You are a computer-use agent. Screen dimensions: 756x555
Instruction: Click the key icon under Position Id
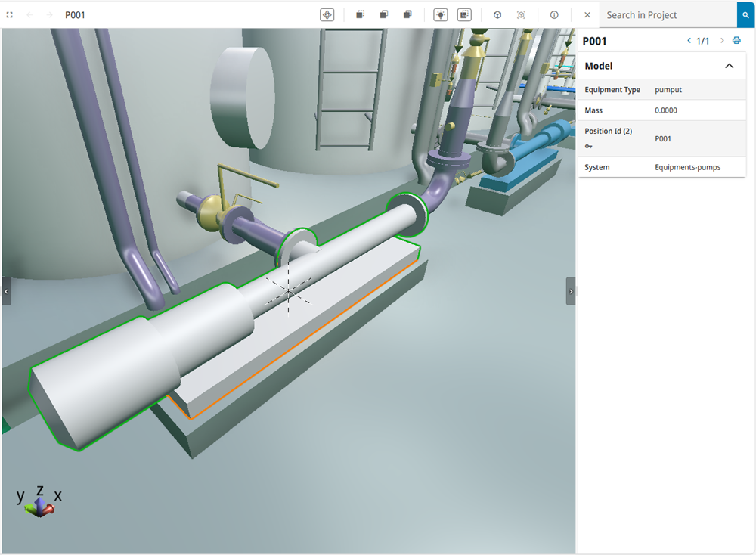pos(589,146)
